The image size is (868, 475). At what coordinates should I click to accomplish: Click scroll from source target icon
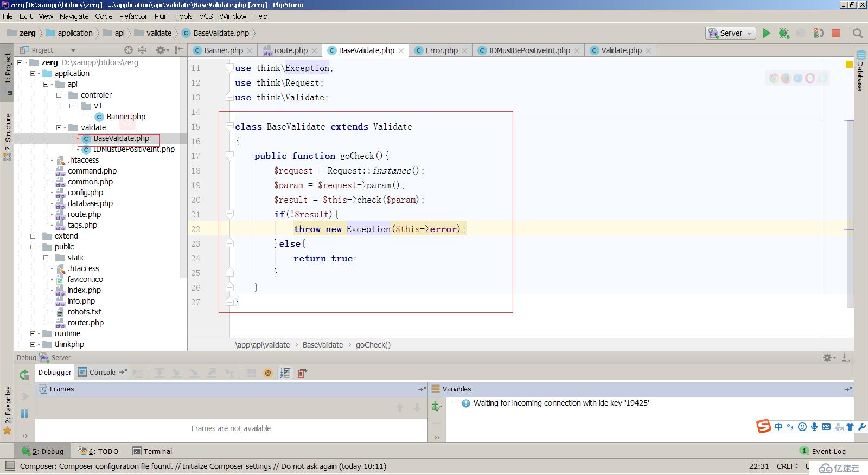[x=129, y=50]
